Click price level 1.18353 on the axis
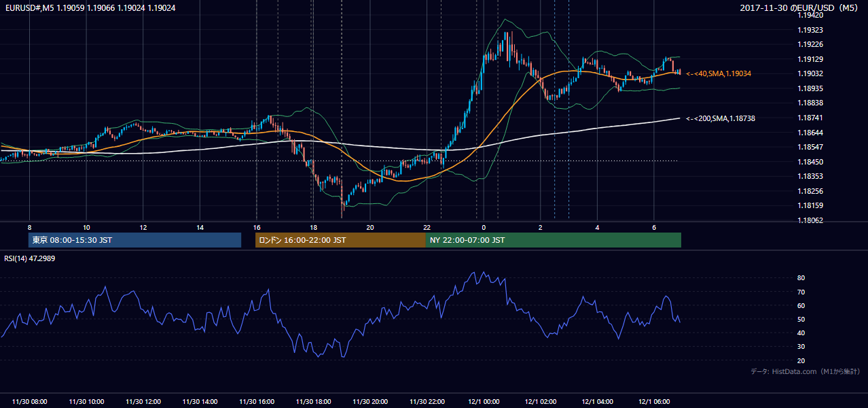The height and width of the screenshot is (408, 868). click(811, 177)
